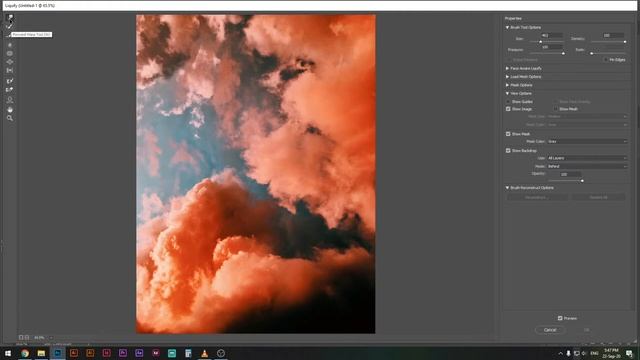Select the Twirl Clockwise tool

point(10,45)
